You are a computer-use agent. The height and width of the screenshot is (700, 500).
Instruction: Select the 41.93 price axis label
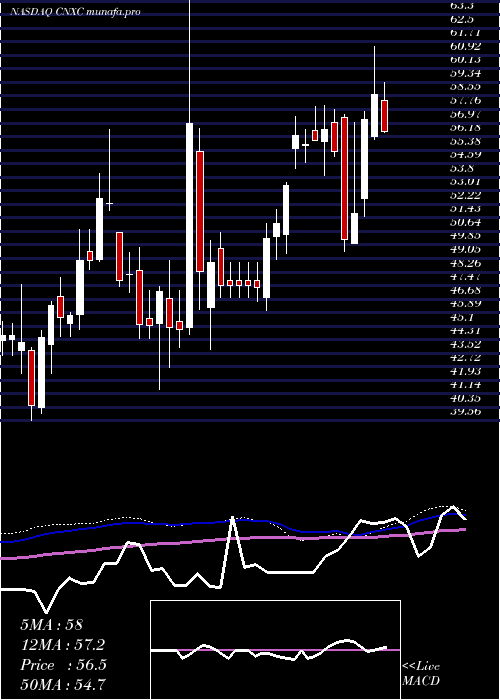point(466,371)
